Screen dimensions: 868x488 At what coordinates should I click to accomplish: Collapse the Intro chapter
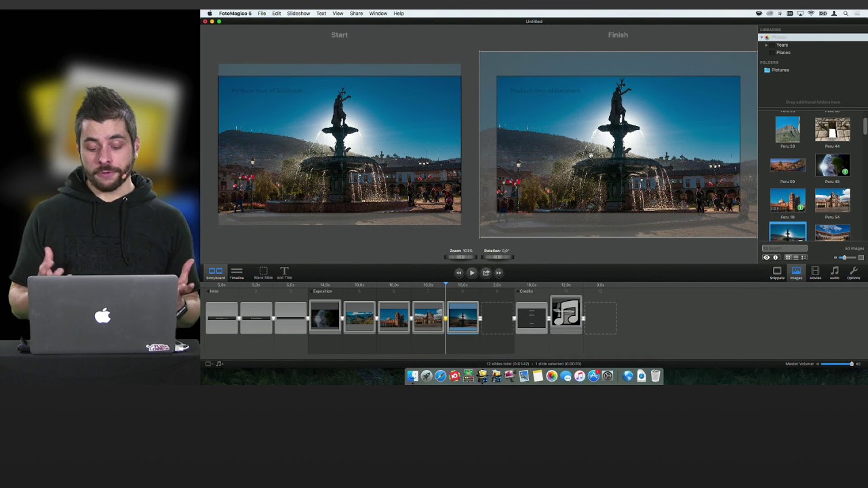coord(209,291)
